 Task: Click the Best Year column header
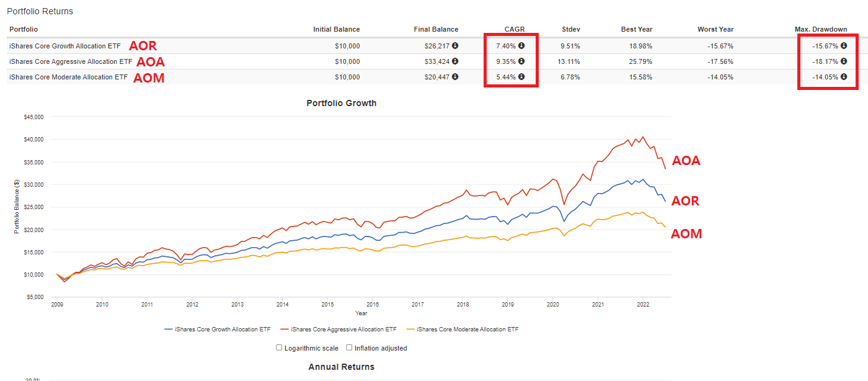[637, 29]
